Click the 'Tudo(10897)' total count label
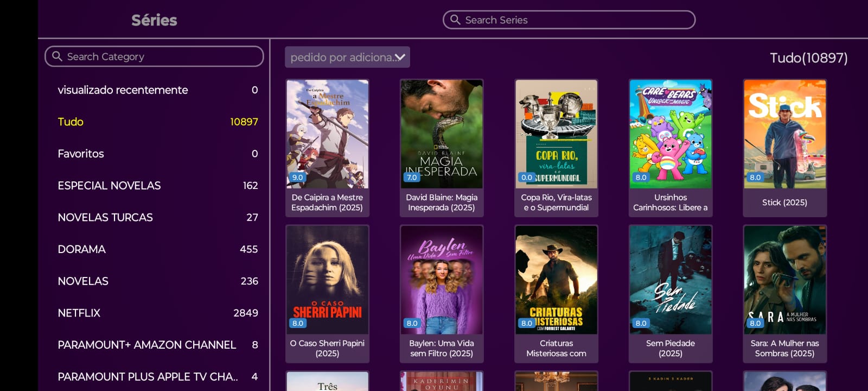 coord(808,58)
